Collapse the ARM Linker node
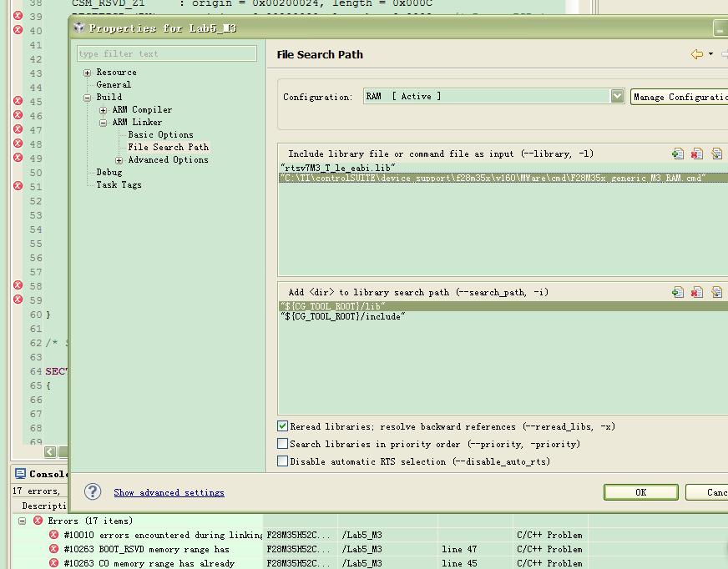 tap(103, 123)
